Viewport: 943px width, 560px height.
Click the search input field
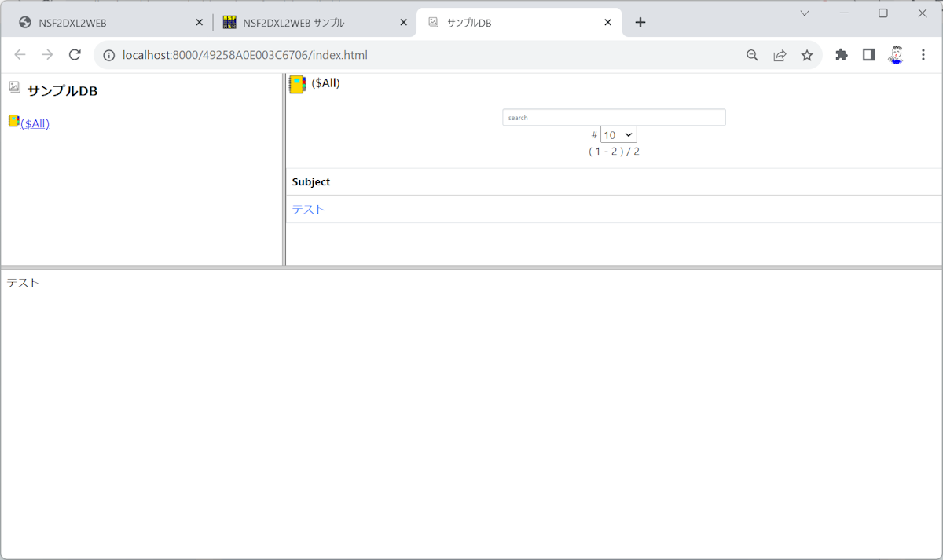[614, 118]
